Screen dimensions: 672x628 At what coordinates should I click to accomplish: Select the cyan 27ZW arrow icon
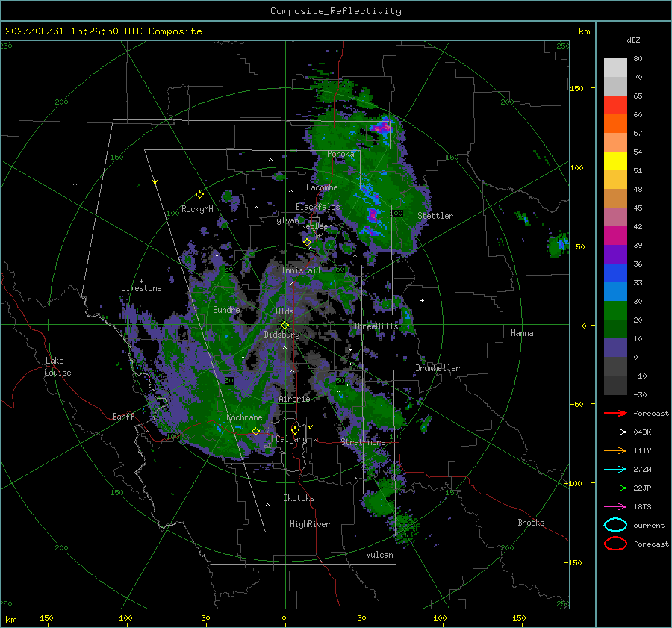(x=615, y=470)
